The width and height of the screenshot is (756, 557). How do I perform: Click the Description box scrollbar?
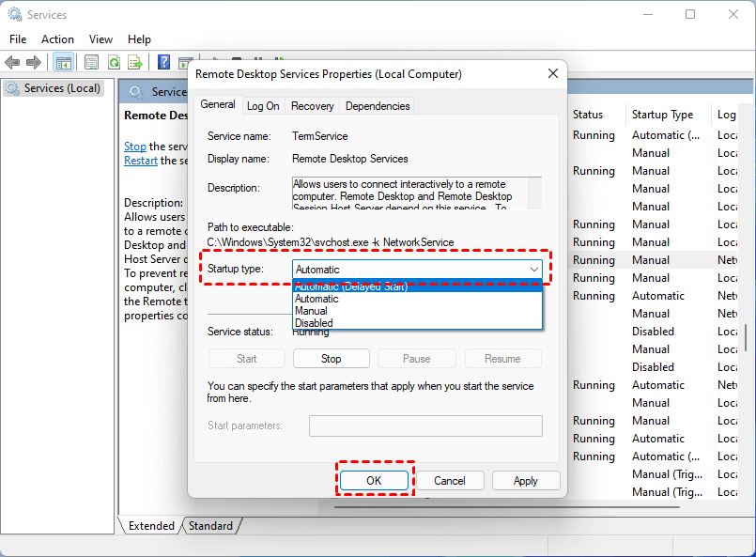pos(534,193)
